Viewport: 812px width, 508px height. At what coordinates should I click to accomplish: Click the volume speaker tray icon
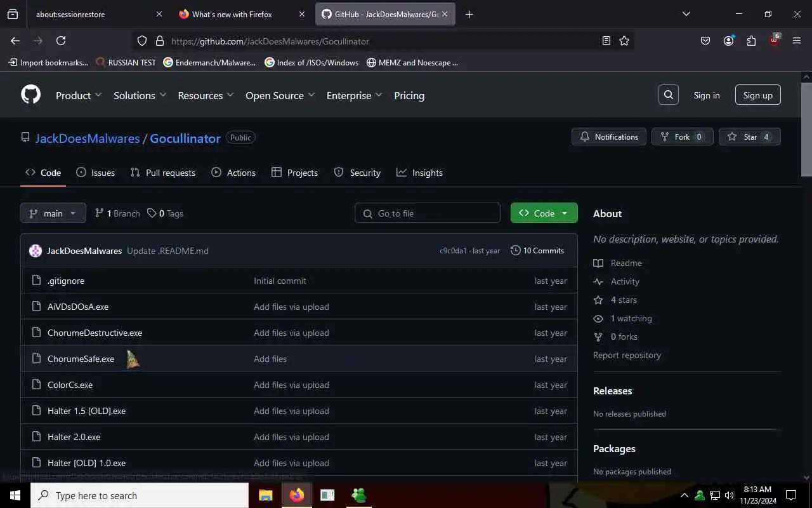click(729, 495)
